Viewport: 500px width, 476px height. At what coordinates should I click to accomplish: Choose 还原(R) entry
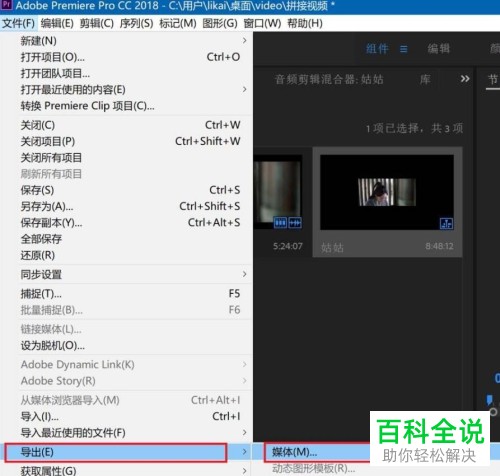coord(126,255)
